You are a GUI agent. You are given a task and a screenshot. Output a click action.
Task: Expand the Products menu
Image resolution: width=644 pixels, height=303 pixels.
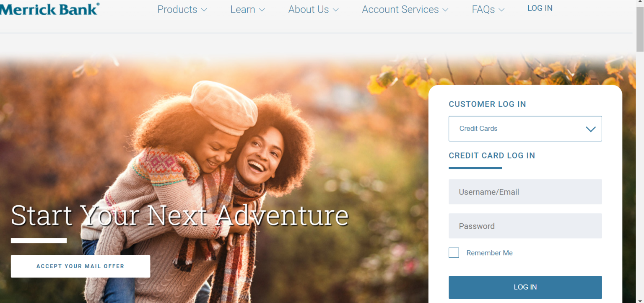click(182, 10)
